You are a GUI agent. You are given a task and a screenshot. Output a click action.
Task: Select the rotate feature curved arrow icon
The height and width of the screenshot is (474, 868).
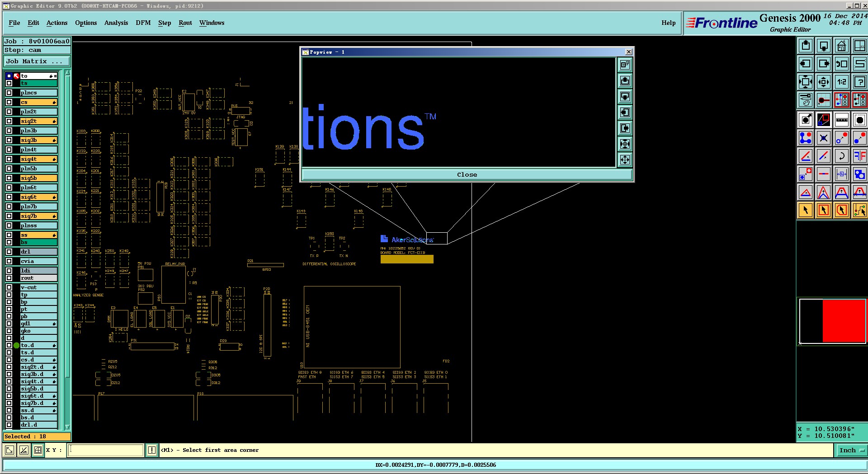[x=842, y=156]
